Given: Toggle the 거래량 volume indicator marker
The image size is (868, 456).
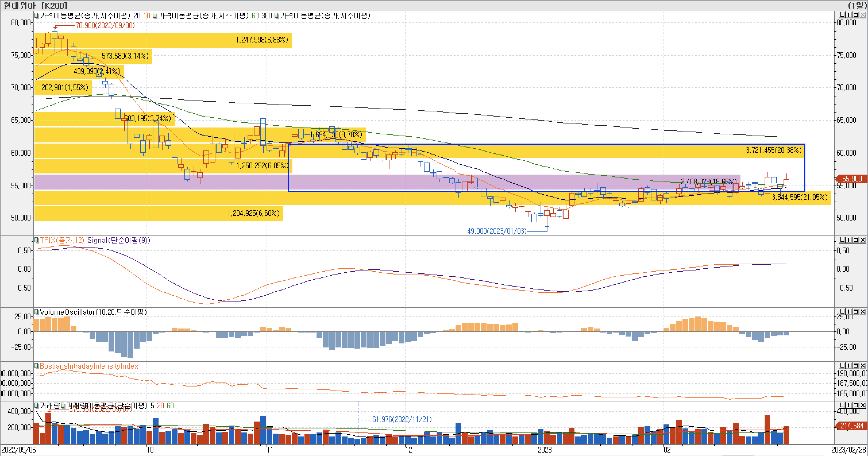Looking at the screenshot, I should (x=36, y=405).
